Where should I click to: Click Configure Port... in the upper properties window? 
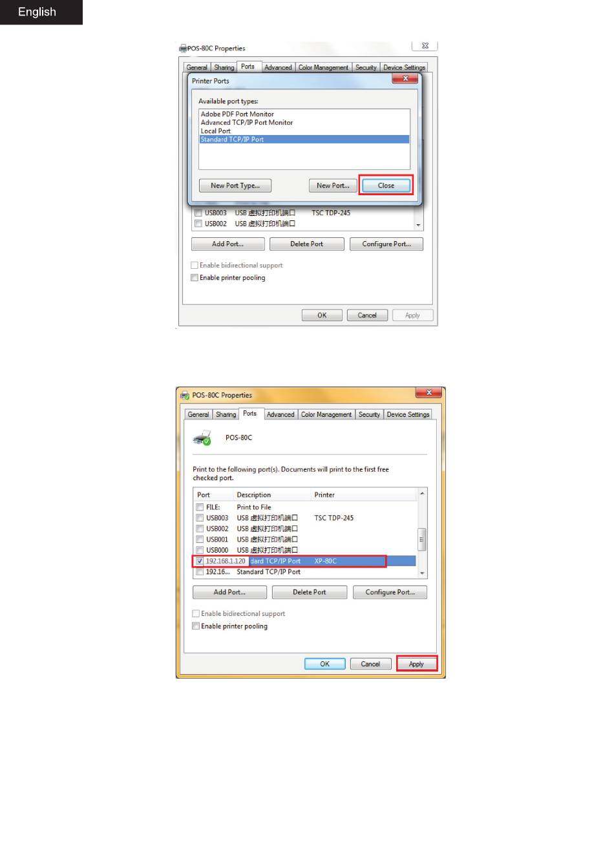click(386, 244)
